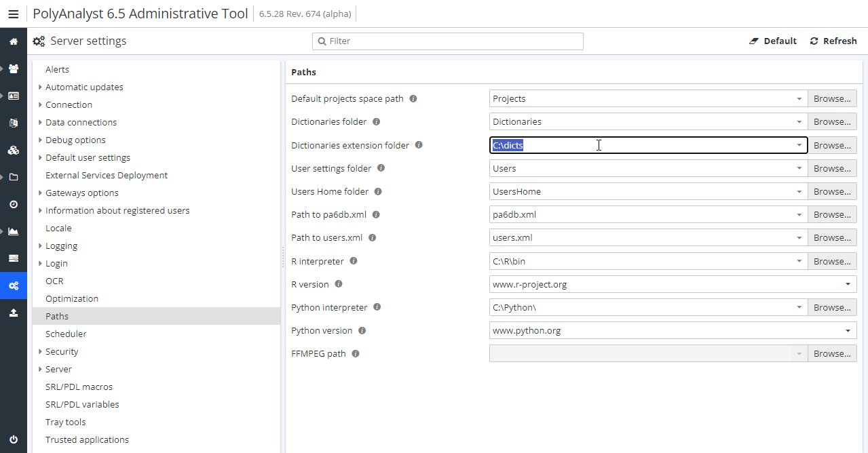The image size is (868, 453).
Task: Click info icon next to FFMPEG path
Action: click(x=356, y=354)
